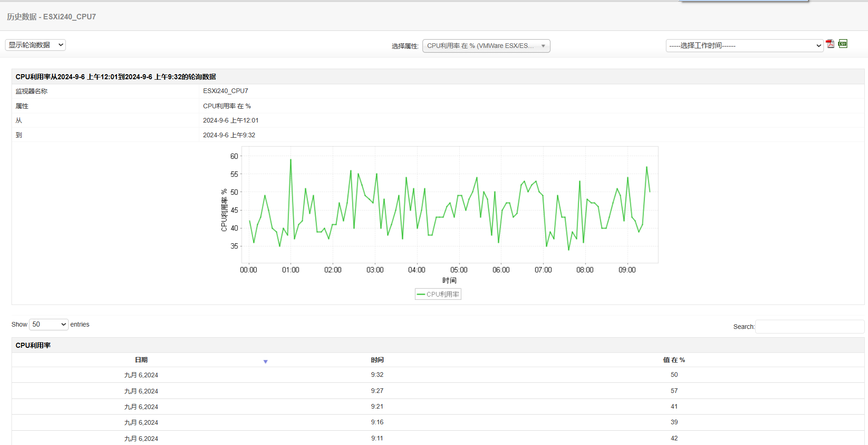Export the data as CSV
The height and width of the screenshot is (445, 868).
pyautogui.click(x=843, y=44)
